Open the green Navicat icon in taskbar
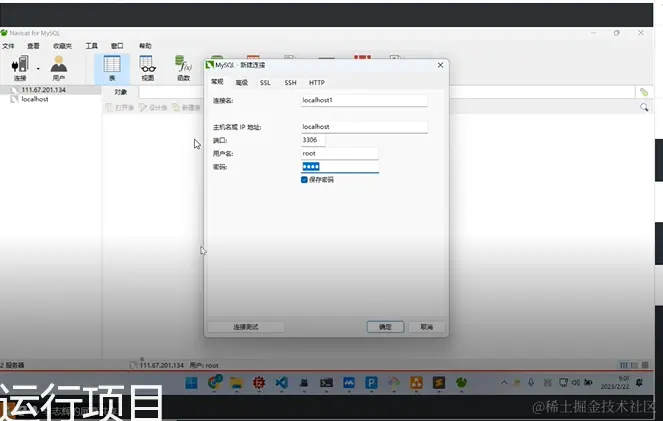Image resolution: width=663 pixels, height=421 pixels. pos(461,383)
